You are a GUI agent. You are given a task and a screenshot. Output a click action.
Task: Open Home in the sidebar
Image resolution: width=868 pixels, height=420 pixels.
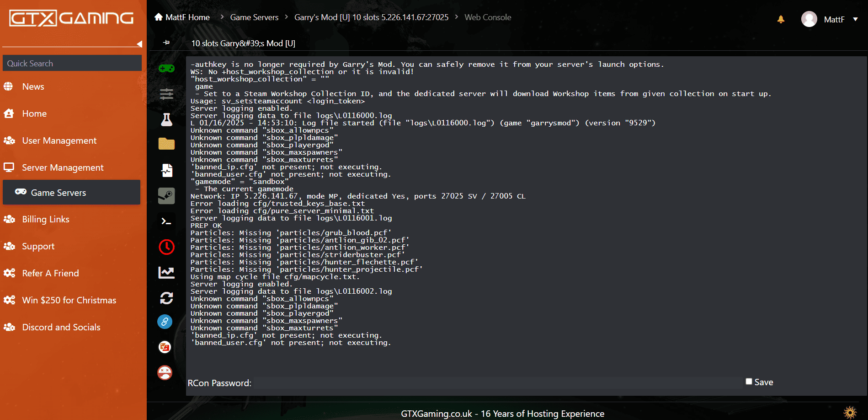click(x=34, y=113)
